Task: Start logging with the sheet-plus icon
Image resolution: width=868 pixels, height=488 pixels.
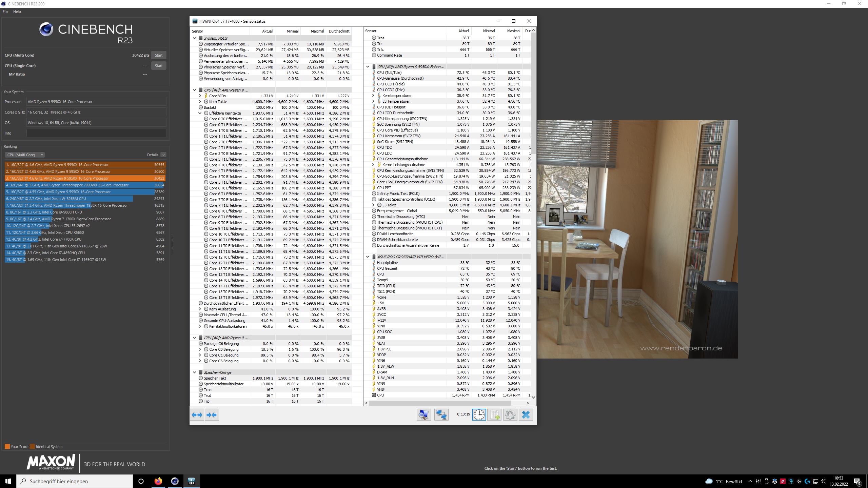Action: [x=494, y=414]
